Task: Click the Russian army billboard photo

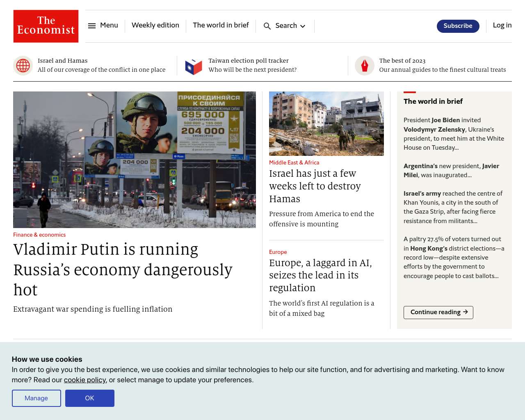Action: [135, 160]
